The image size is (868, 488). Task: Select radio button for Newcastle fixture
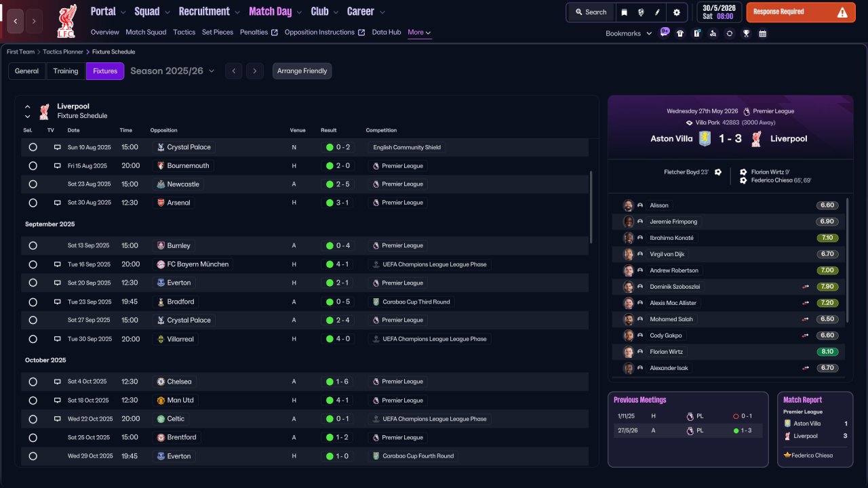click(33, 184)
